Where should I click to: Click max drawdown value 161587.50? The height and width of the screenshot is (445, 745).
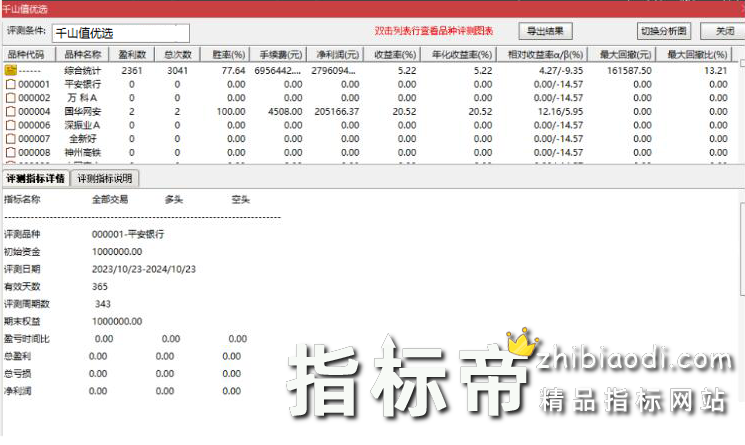tap(629, 71)
